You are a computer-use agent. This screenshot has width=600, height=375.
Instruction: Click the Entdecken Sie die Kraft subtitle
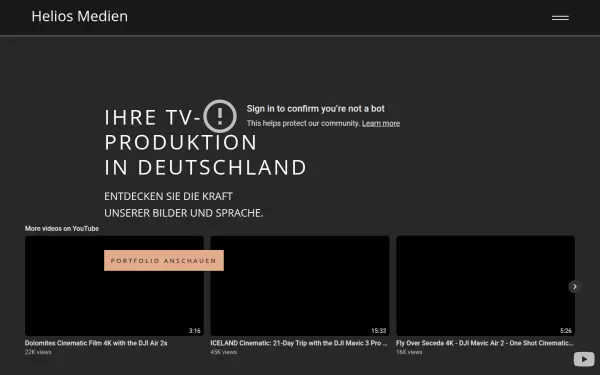tap(184, 204)
